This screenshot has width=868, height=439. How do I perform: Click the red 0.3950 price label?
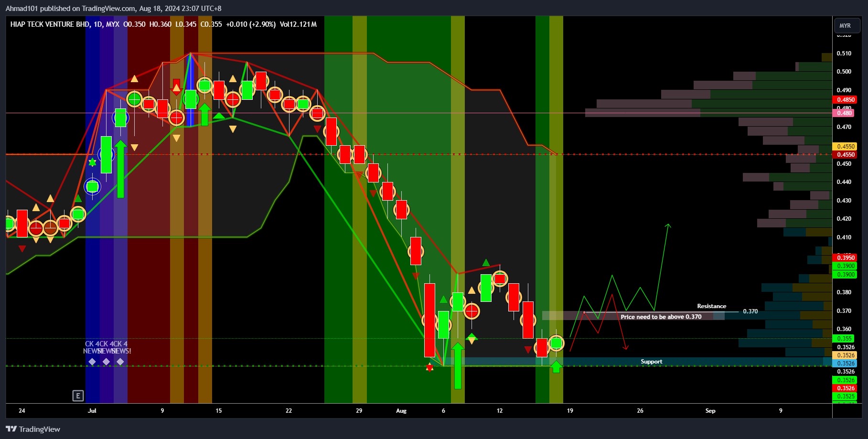tap(845, 258)
